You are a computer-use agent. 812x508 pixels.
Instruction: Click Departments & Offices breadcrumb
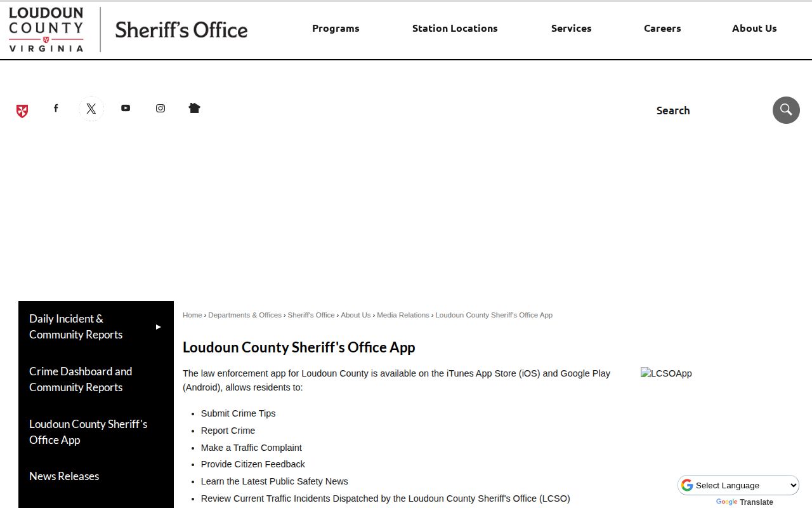click(x=245, y=315)
